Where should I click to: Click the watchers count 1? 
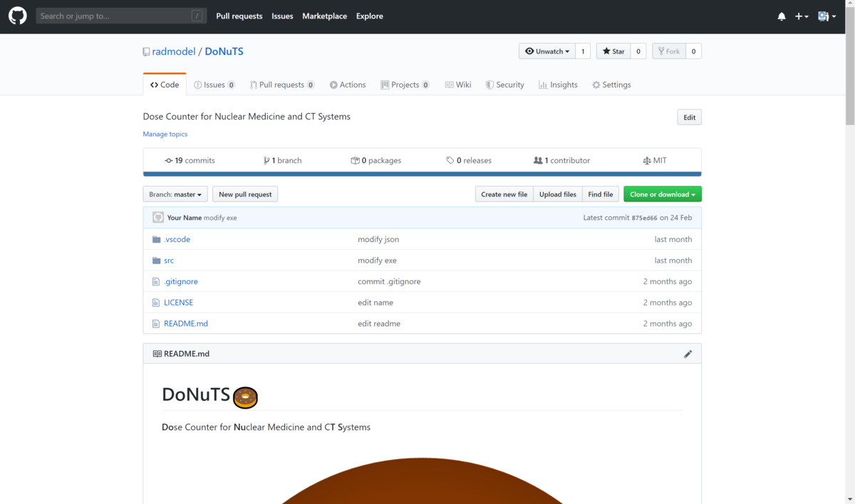(x=583, y=51)
